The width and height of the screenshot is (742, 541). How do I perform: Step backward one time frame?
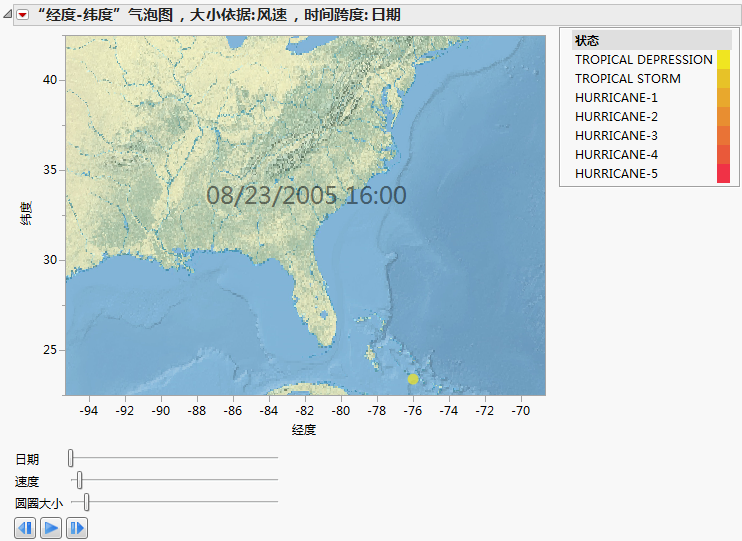tap(25, 527)
